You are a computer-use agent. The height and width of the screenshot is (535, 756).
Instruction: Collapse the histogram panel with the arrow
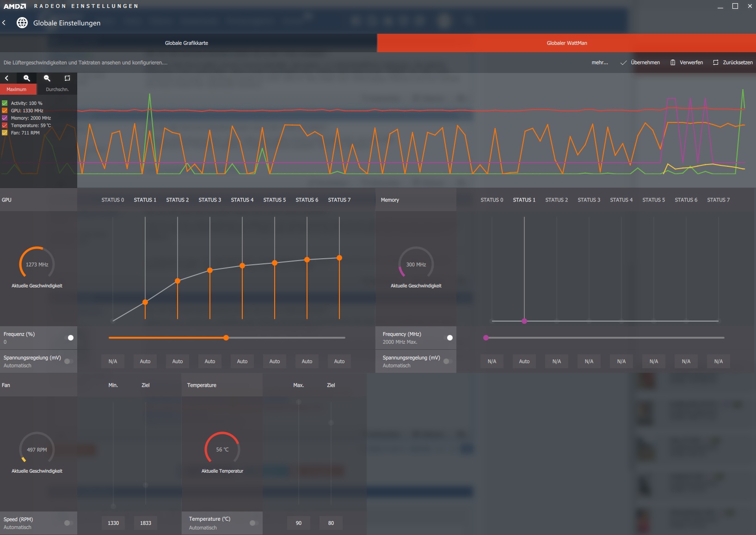(6, 78)
